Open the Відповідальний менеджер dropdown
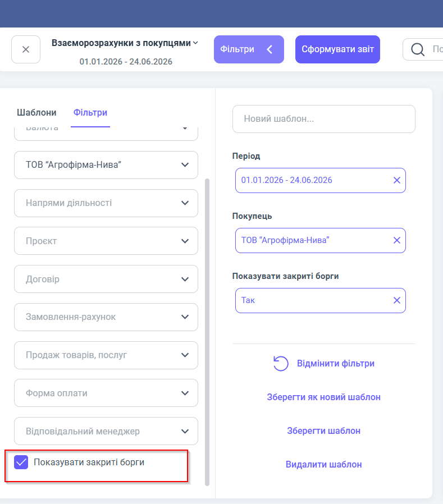The width and height of the screenshot is (443, 504). 106,431
